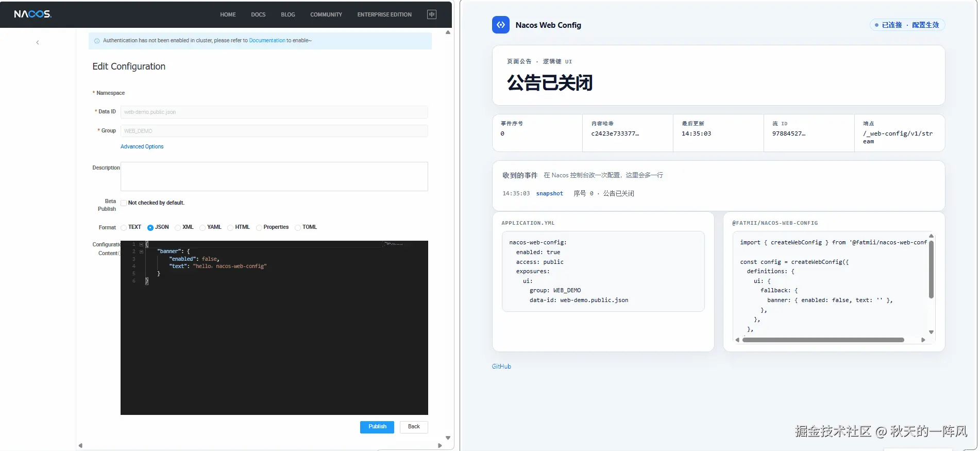
Task: Fold line 1 in the JSON editor
Action: click(x=141, y=244)
